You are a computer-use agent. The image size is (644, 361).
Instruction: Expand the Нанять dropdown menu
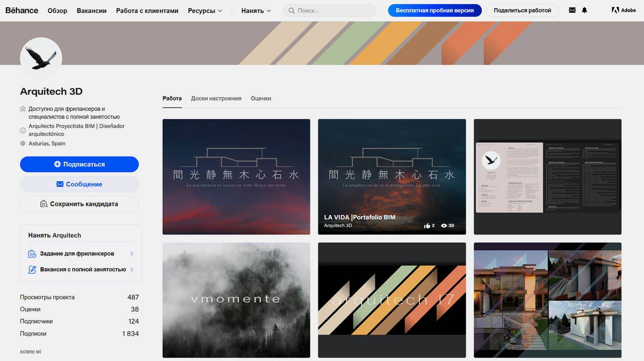[x=256, y=11]
